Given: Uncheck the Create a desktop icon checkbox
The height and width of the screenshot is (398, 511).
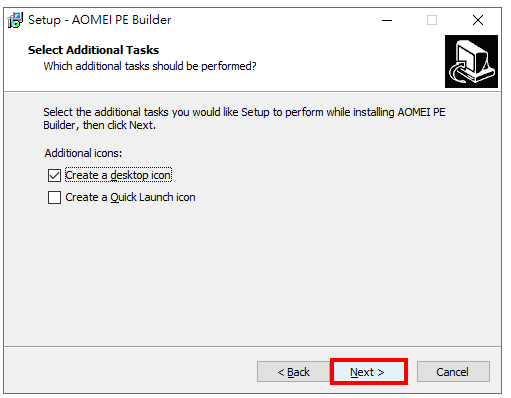Looking at the screenshot, I should coord(54,175).
